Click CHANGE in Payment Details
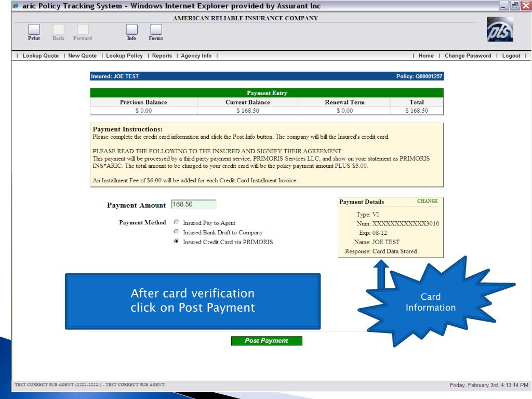Viewport: 532px width, 399px height. coord(428,201)
